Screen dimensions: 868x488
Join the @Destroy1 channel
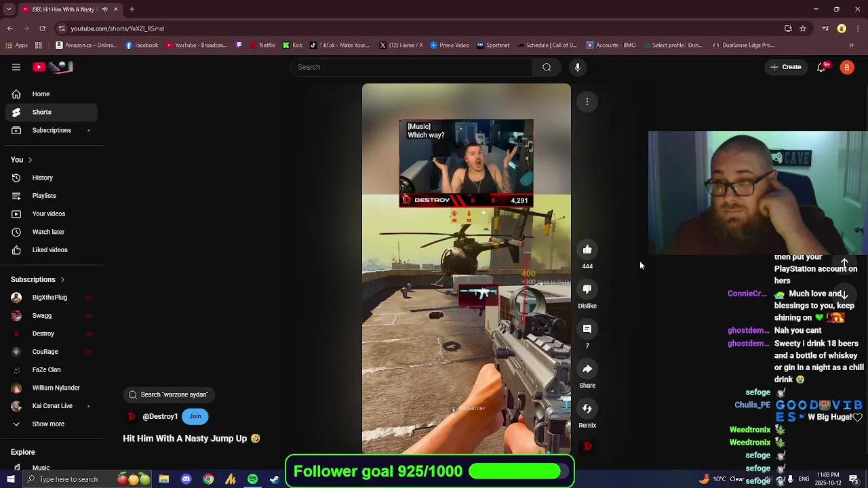click(195, 416)
